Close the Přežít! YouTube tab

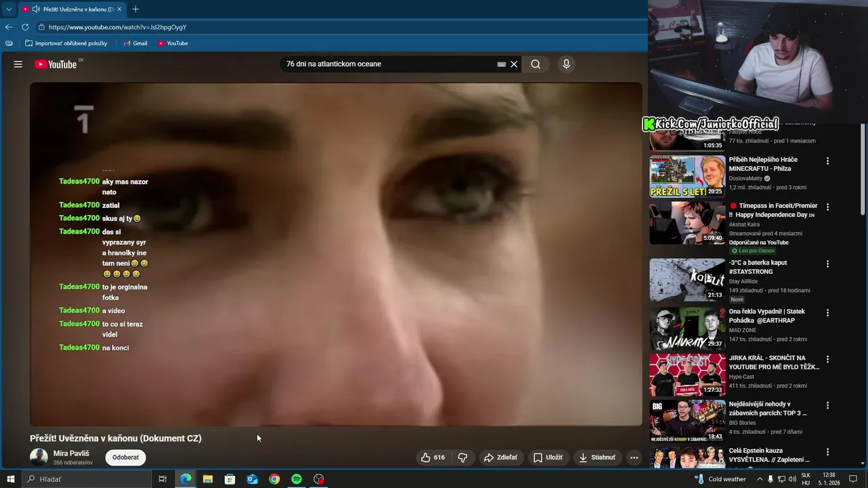click(x=119, y=9)
